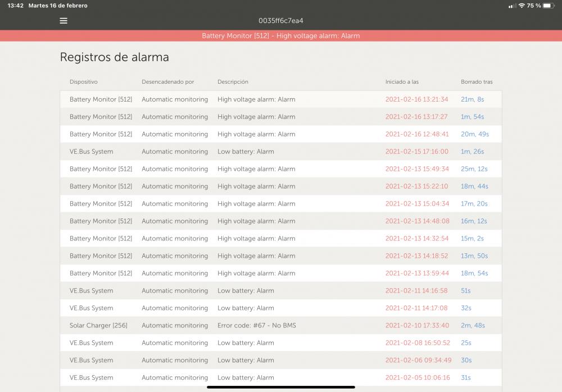Select timestamp 2021-02-11 14:17:08

(x=416, y=308)
